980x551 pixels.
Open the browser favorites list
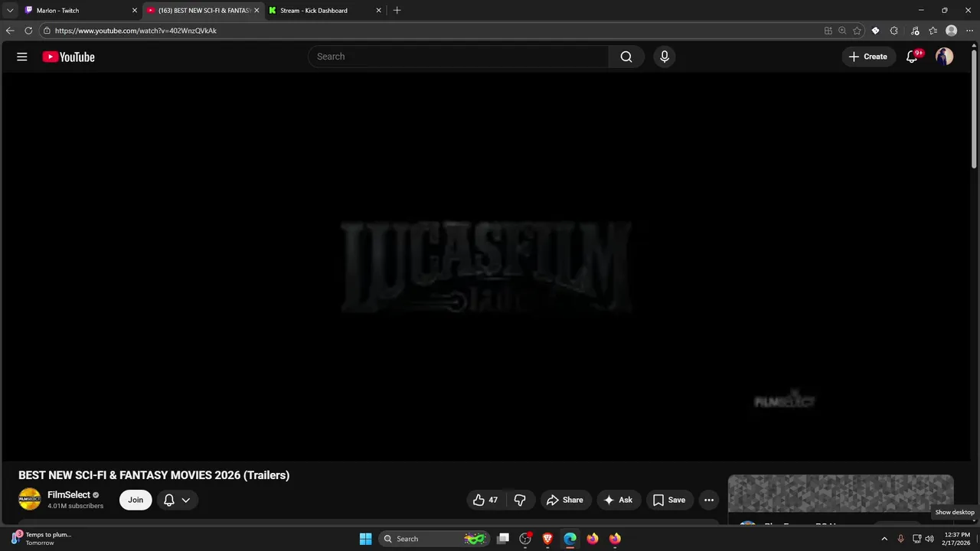pyautogui.click(x=933, y=31)
